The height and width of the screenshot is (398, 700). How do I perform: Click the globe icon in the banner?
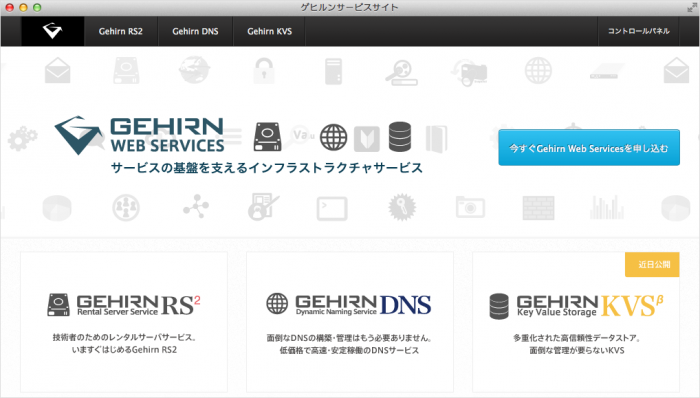[x=333, y=137]
